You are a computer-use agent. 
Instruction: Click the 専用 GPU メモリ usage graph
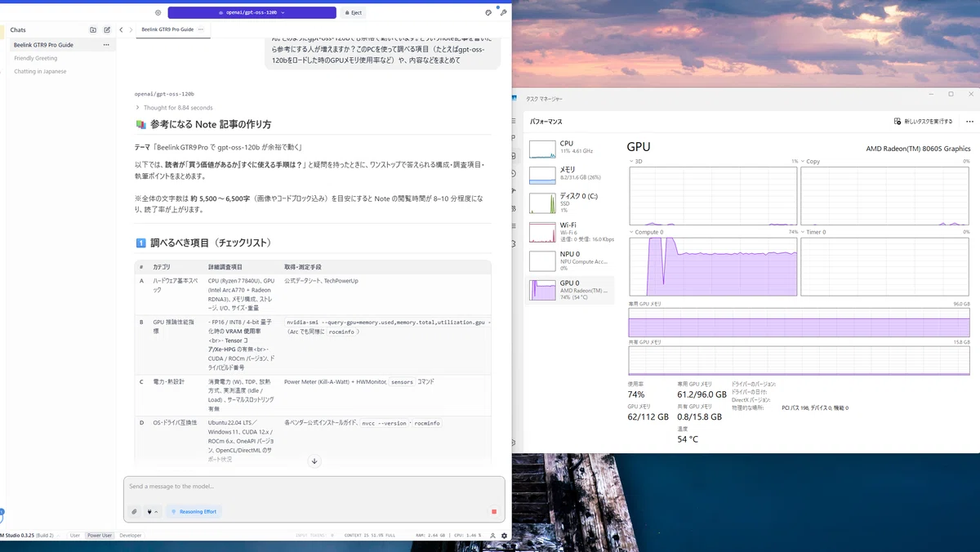click(x=800, y=323)
